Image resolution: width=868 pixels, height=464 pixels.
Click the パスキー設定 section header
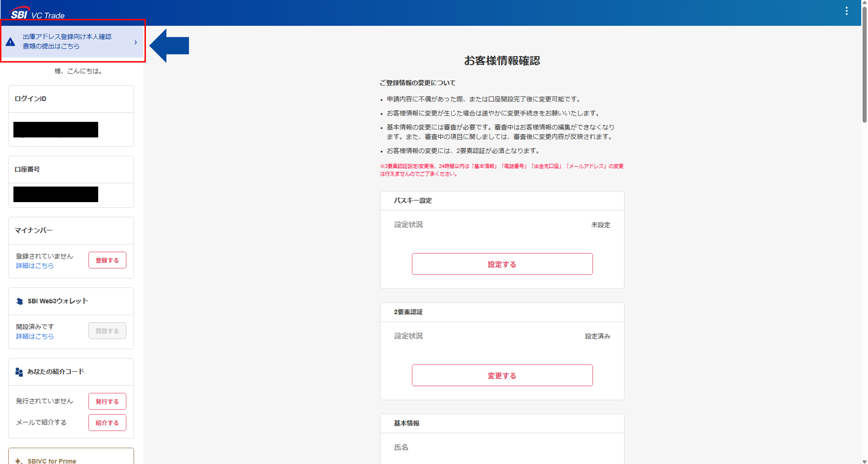coord(413,201)
